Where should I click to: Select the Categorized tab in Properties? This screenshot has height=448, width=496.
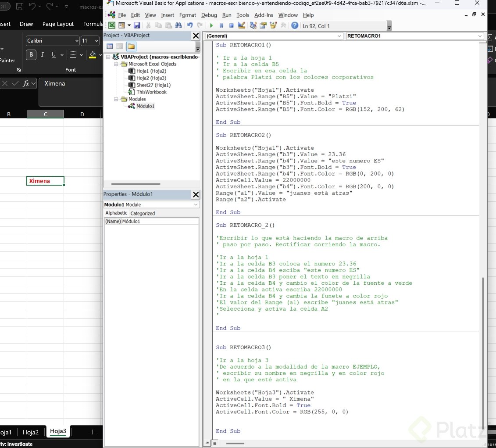(x=143, y=213)
